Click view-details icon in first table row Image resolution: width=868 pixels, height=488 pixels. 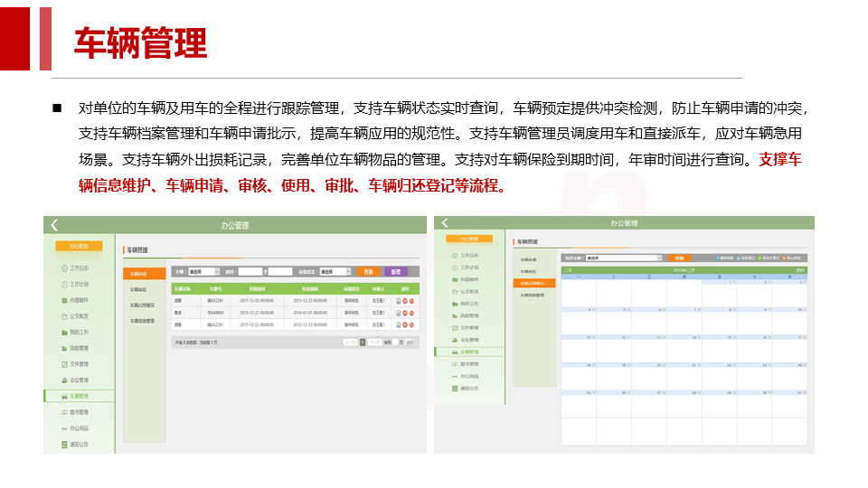(x=399, y=301)
